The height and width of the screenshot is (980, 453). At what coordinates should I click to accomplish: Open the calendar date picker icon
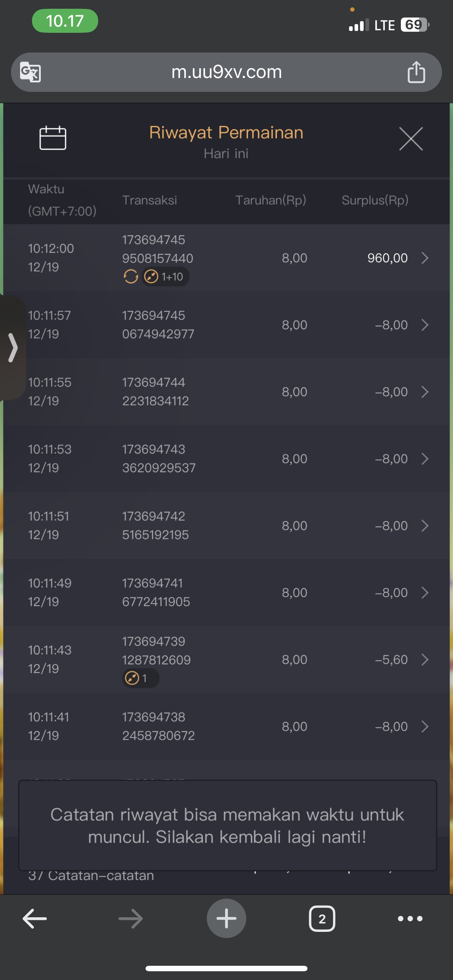coord(53,138)
